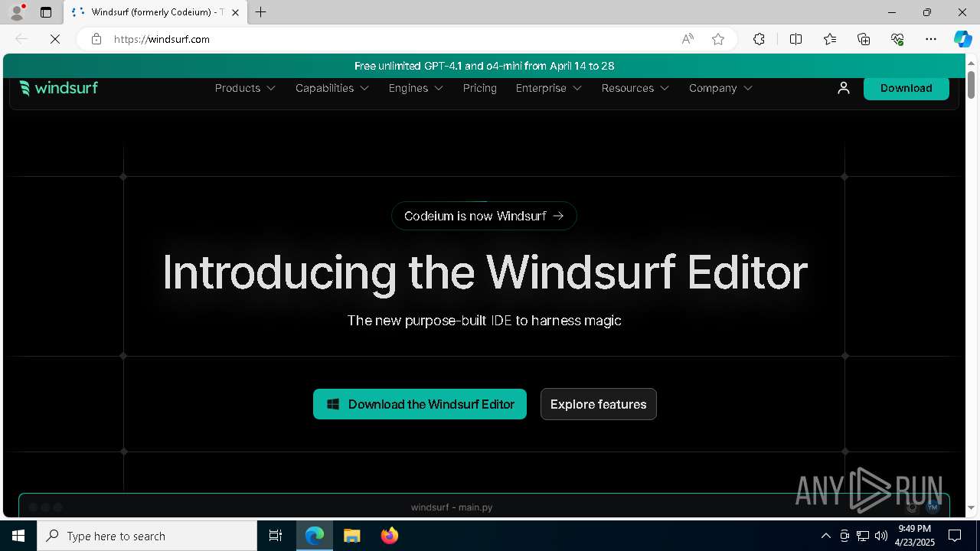Image resolution: width=980 pixels, height=551 pixels.
Task: Turn on Read aloud
Action: point(688,39)
